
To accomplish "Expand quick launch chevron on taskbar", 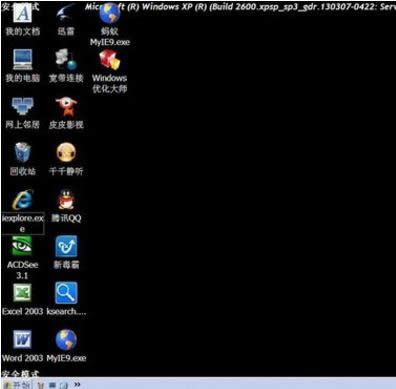I will [x=77, y=385].
